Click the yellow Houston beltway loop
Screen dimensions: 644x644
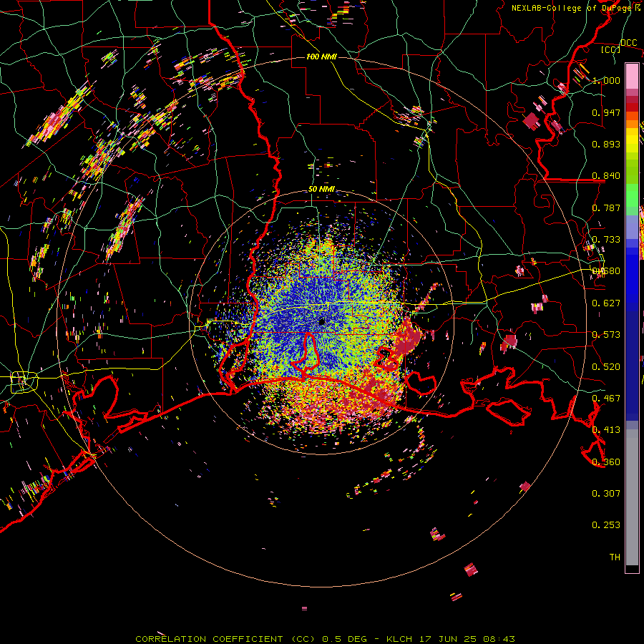point(24,381)
